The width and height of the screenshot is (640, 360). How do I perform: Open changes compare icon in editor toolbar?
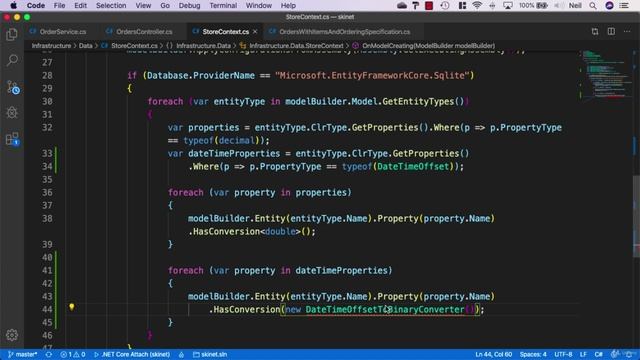pyautogui.click(x=595, y=31)
